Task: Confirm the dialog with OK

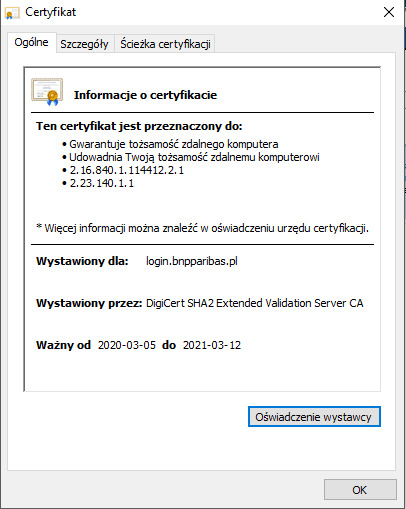Action: tap(360, 490)
